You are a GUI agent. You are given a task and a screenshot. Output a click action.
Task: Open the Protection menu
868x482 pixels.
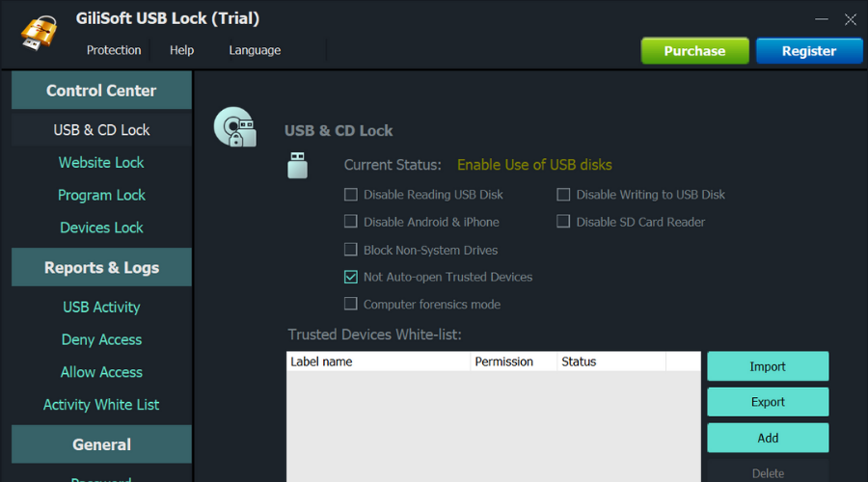click(114, 50)
